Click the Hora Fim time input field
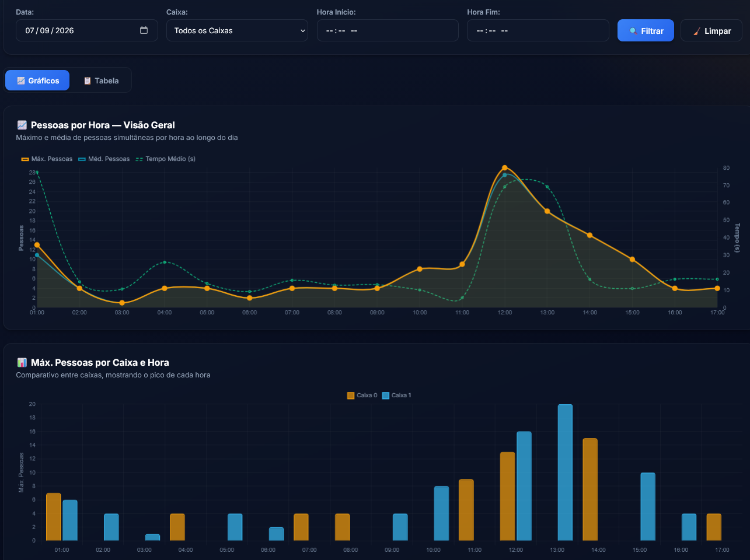The height and width of the screenshot is (560, 750). click(538, 30)
